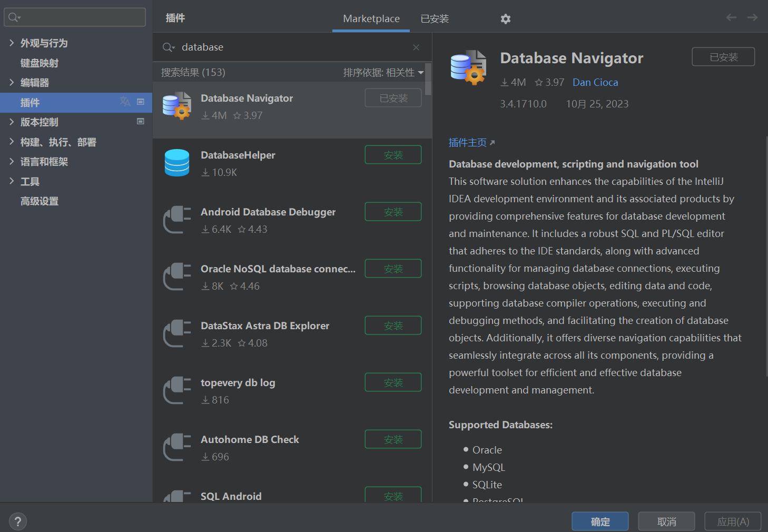Navigate back with the left arrow
The height and width of the screenshot is (532, 768).
[731, 17]
